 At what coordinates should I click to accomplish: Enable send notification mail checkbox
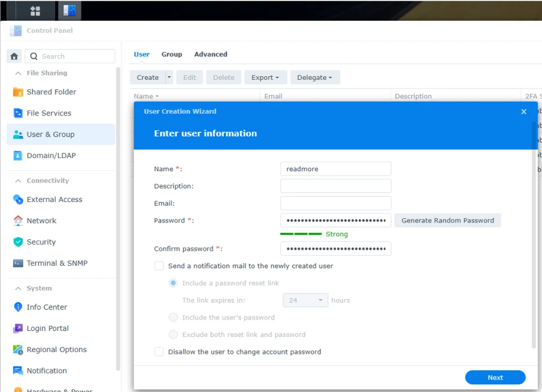click(x=159, y=266)
